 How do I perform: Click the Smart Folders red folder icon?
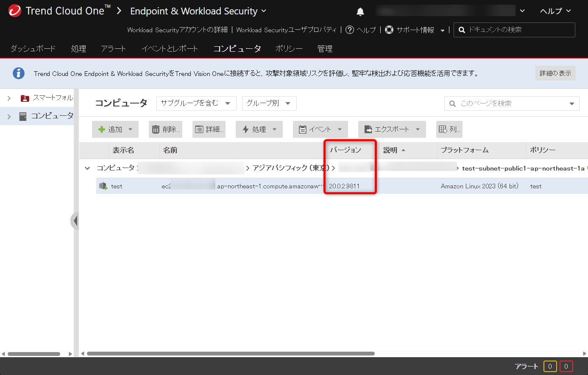[25, 98]
